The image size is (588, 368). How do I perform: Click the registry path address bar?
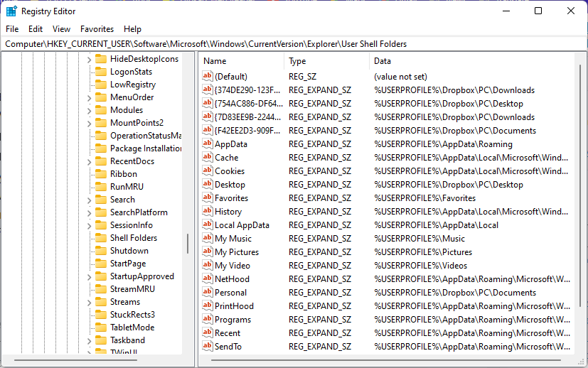(x=284, y=44)
